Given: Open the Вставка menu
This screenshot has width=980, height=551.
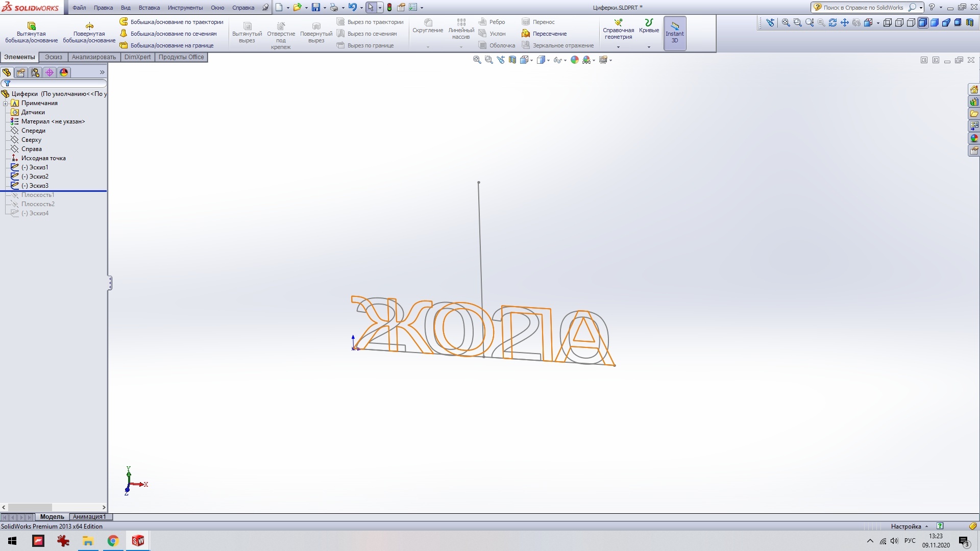Looking at the screenshot, I should coord(149,8).
